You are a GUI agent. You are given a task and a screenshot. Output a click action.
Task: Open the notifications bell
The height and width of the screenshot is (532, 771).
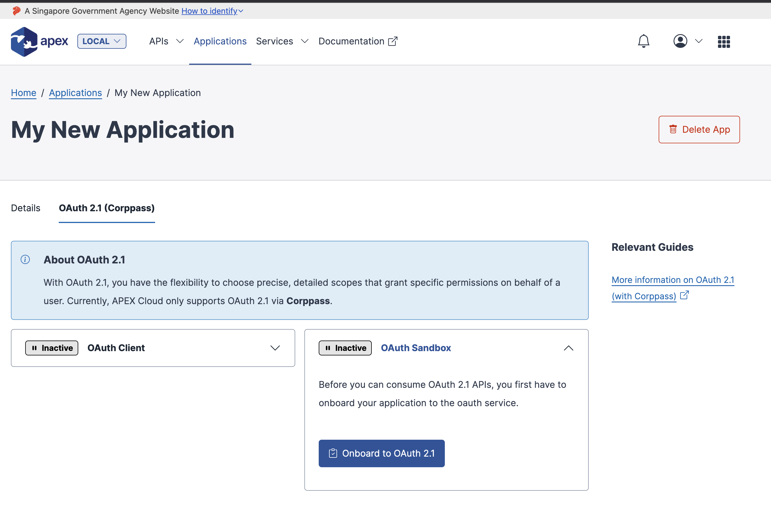[643, 41]
